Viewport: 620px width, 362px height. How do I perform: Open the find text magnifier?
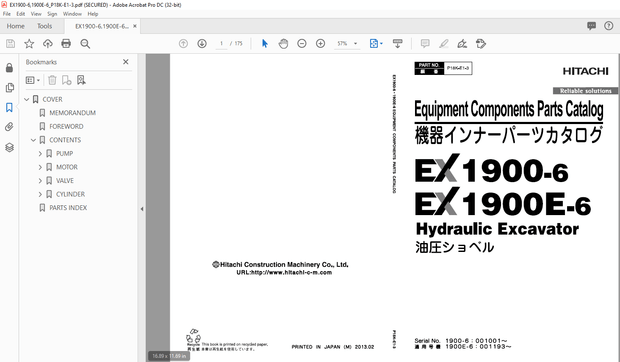tap(85, 43)
